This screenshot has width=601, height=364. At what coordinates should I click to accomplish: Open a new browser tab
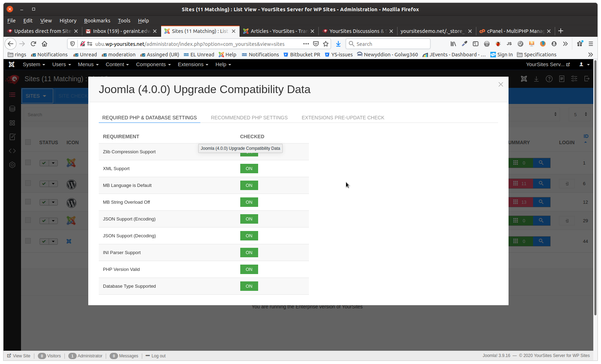[561, 31]
